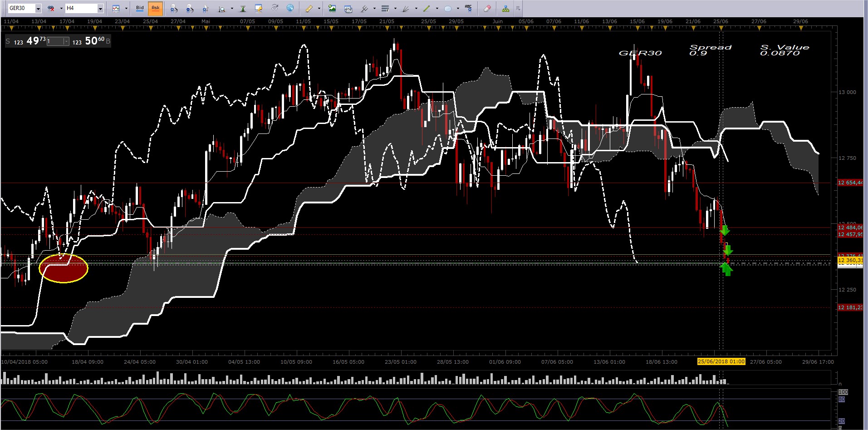Open the toolbar overflow options
Screen dimensions: 868x430
click(x=518, y=8)
